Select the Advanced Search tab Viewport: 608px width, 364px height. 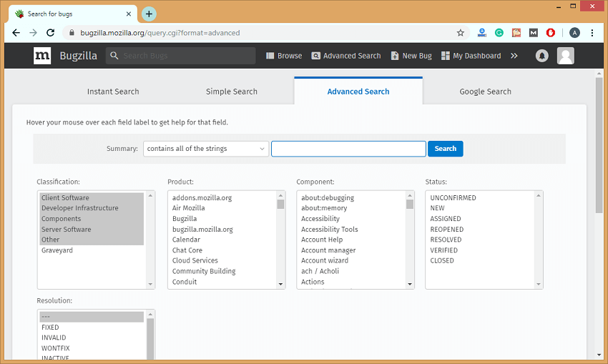click(358, 92)
